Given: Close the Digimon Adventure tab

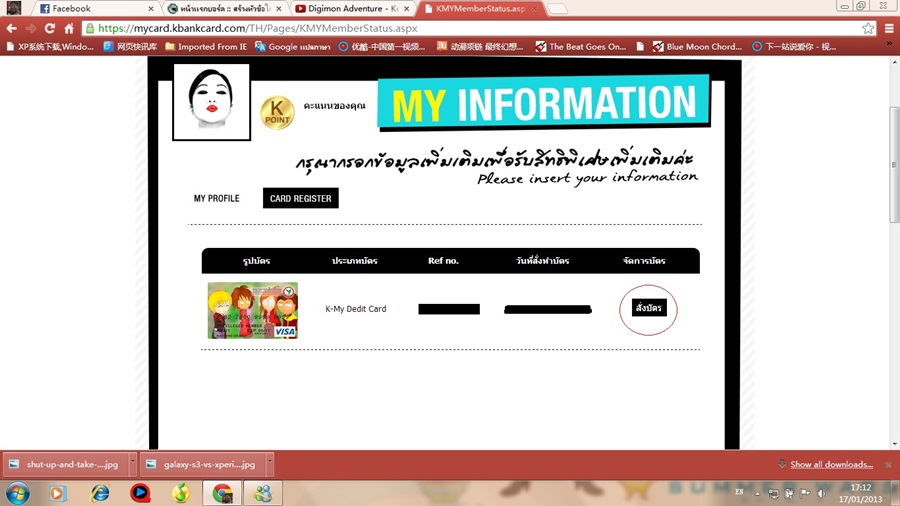Looking at the screenshot, I should click(406, 9).
